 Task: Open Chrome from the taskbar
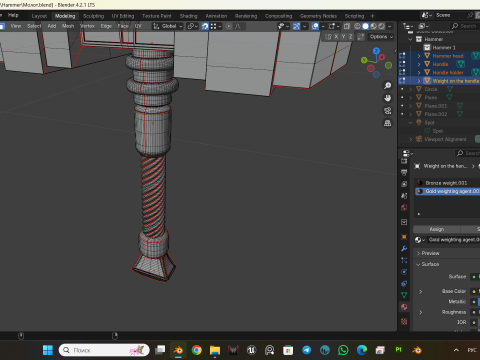coord(197,350)
